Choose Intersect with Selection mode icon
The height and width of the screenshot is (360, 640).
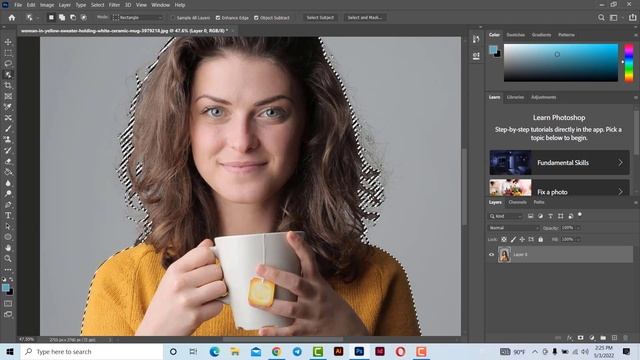click(84, 18)
